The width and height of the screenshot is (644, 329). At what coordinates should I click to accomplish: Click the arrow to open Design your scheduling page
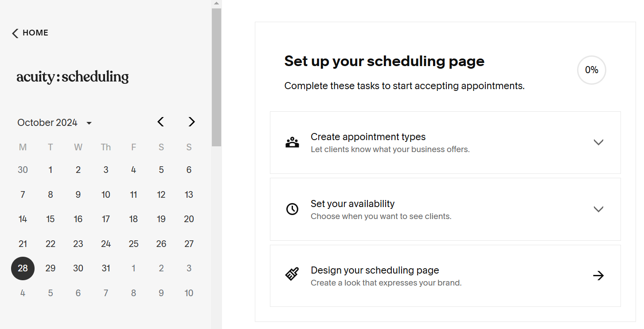coord(598,275)
